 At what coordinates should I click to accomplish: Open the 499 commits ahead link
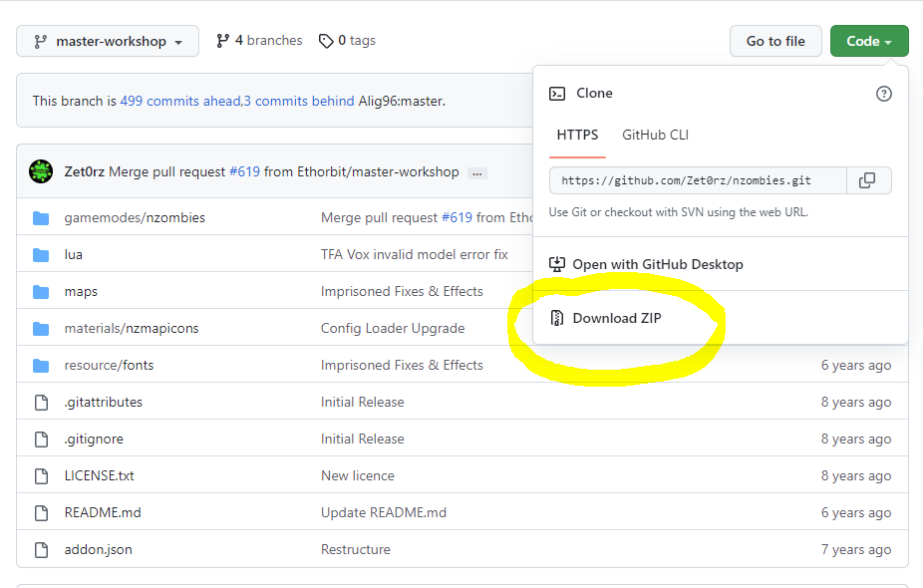click(180, 101)
